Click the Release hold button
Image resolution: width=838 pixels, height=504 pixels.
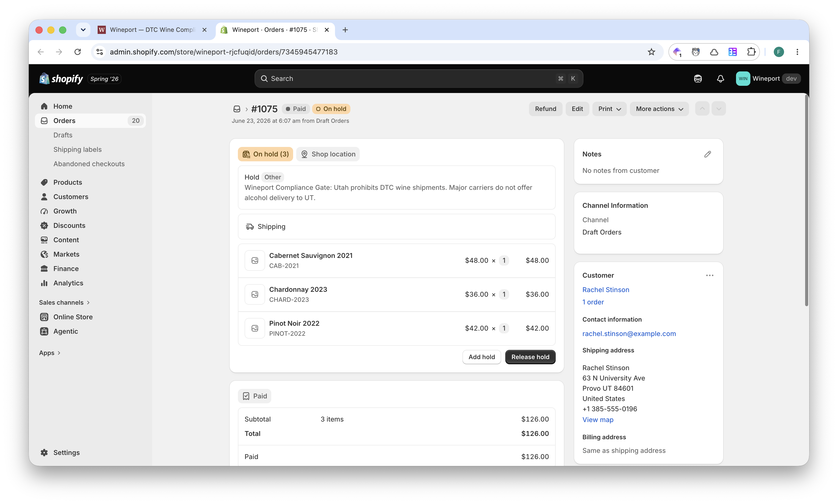point(530,357)
